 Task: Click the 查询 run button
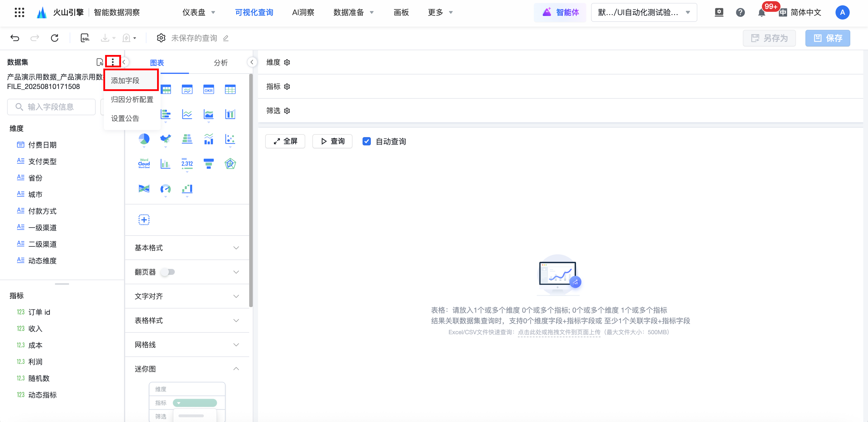[x=332, y=141]
